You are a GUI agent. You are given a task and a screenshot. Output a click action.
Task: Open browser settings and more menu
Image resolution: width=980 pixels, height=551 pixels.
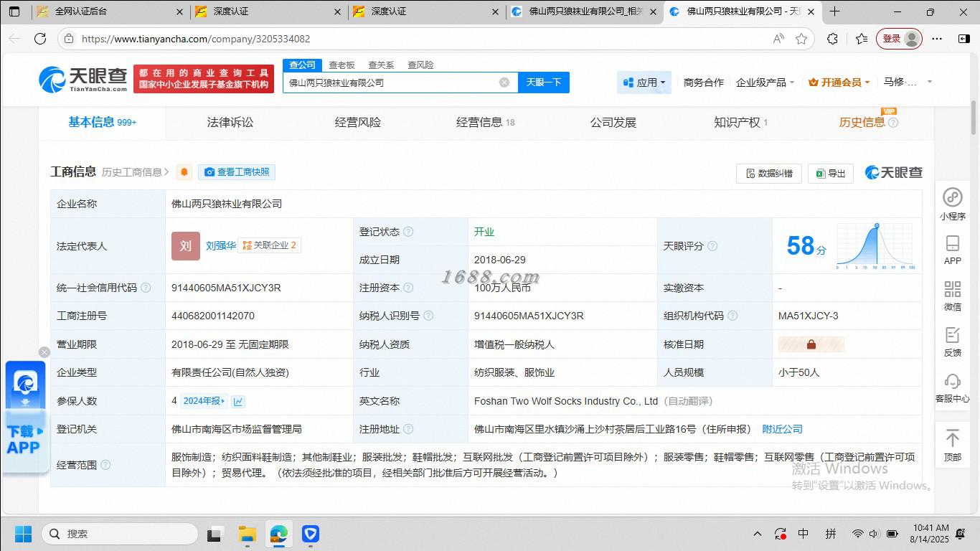937,39
